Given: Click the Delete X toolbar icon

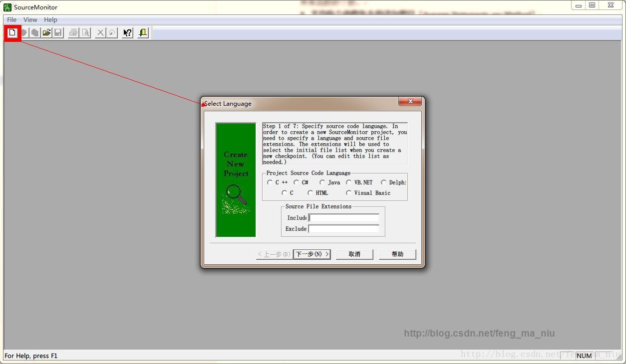Looking at the screenshot, I should (x=100, y=33).
